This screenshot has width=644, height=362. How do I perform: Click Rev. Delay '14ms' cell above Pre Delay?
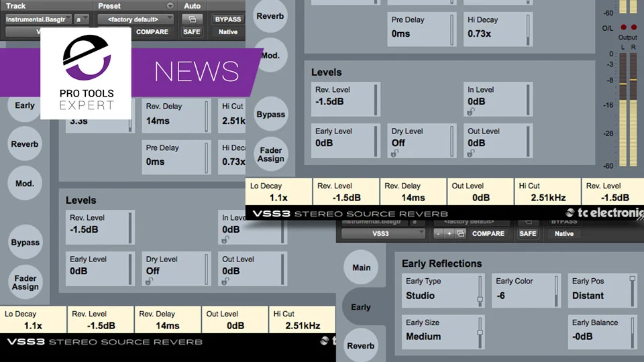point(176,116)
